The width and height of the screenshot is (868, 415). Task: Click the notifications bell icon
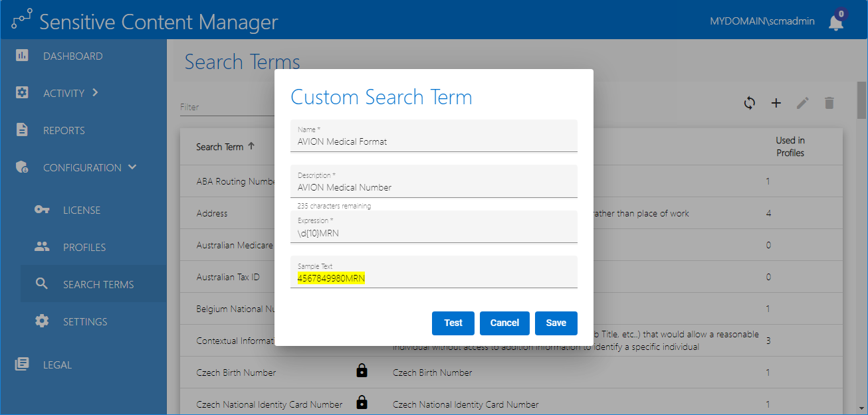tap(835, 22)
